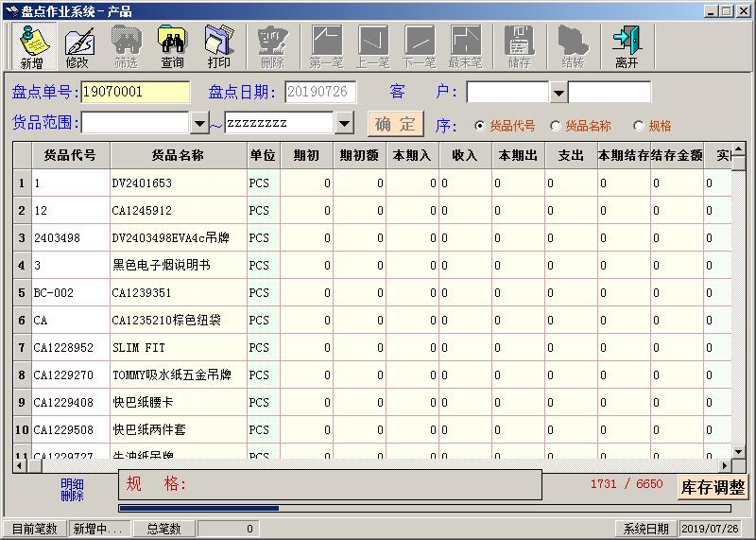Click the 明细删除 link
The width and height of the screenshot is (756, 540).
click(73, 489)
